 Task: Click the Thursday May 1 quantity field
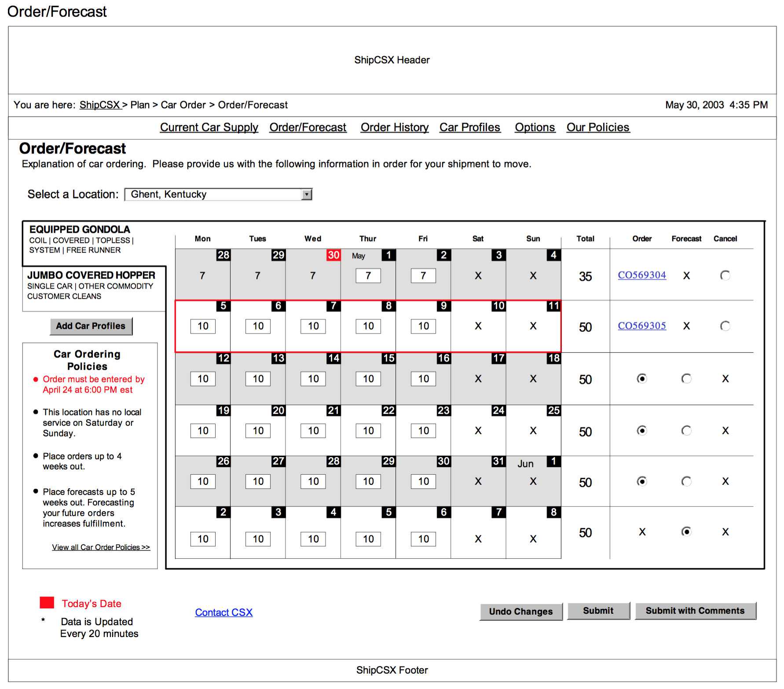(x=368, y=276)
